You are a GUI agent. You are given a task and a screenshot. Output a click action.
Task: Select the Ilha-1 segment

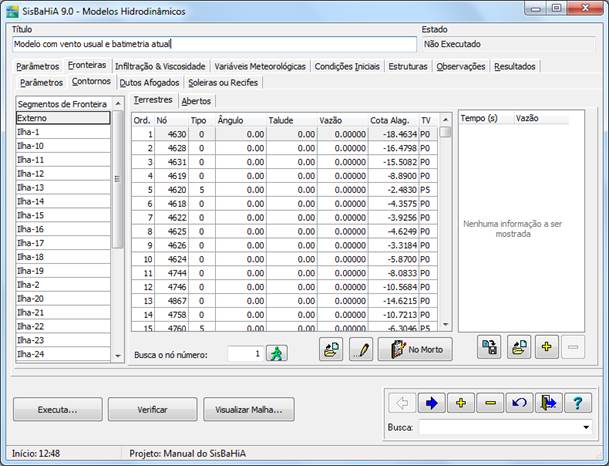63,132
